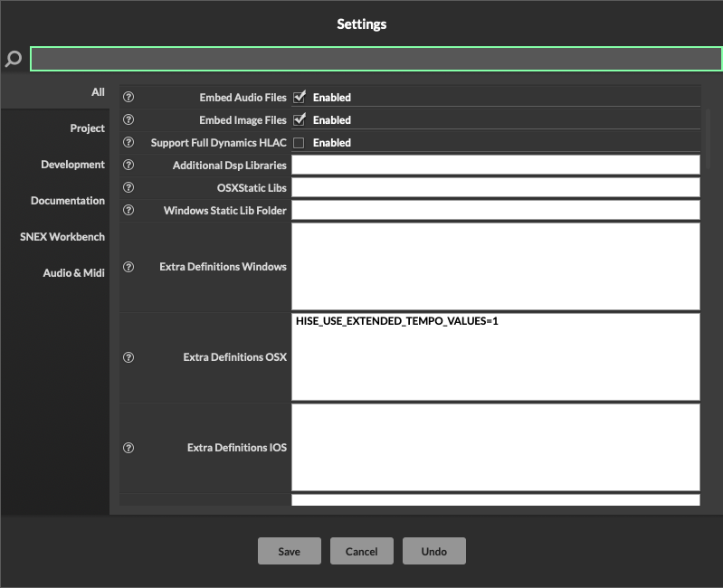This screenshot has height=588, width=723.
Task: Click the settings list vertical scrollbar
Action: coord(708,138)
